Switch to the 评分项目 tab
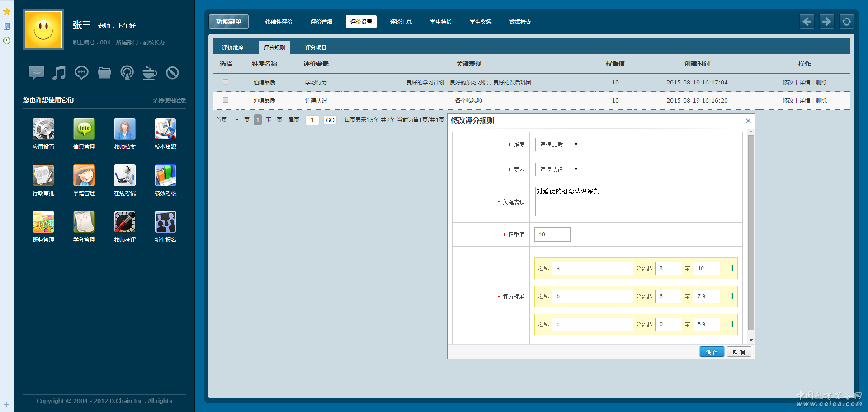Screen dimensions: 868x412 [316, 47]
